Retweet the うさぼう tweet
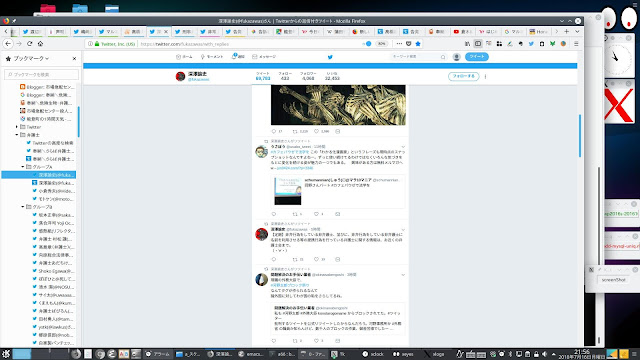Viewport: 640px width, 360px height. click(x=295, y=214)
